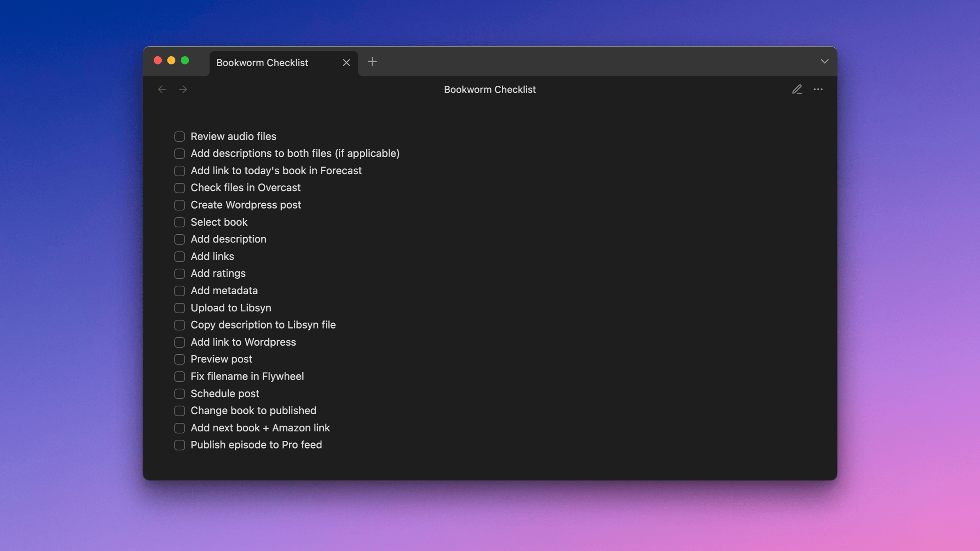The image size is (980, 551).
Task: Click the 'Preview post' item text
Action: tap(221, 359)
